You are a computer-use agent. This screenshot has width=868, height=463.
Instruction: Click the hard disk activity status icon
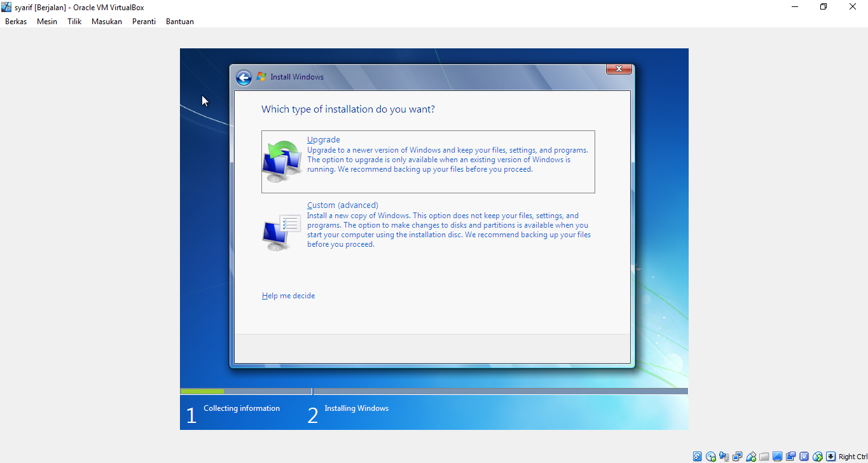coord(697,457)
